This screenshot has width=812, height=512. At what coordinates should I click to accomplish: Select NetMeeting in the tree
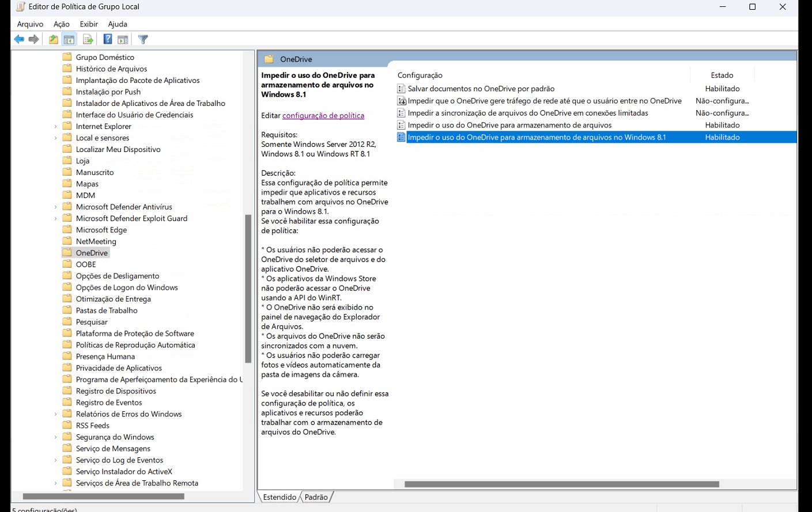96,241
